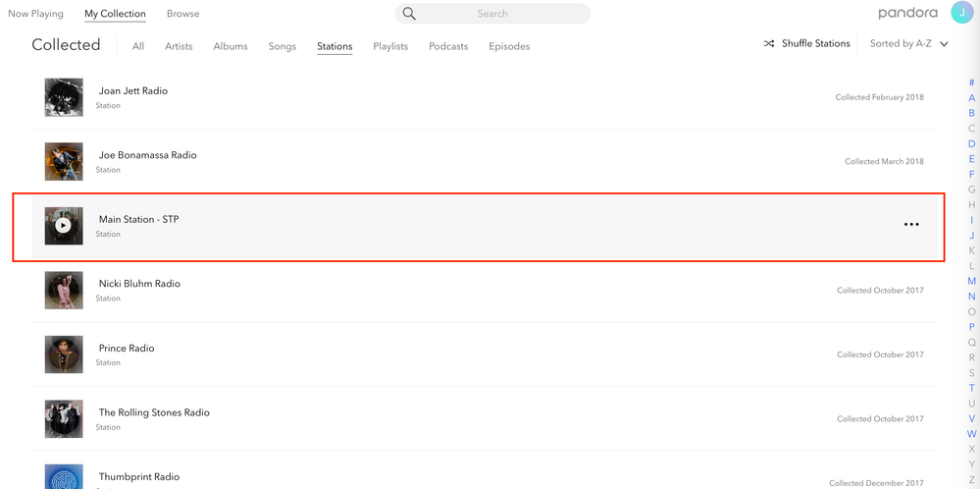Play the Main Station - STP station
Image resolution: width=980 pixels, height=489 pixels.
[64, 226]
